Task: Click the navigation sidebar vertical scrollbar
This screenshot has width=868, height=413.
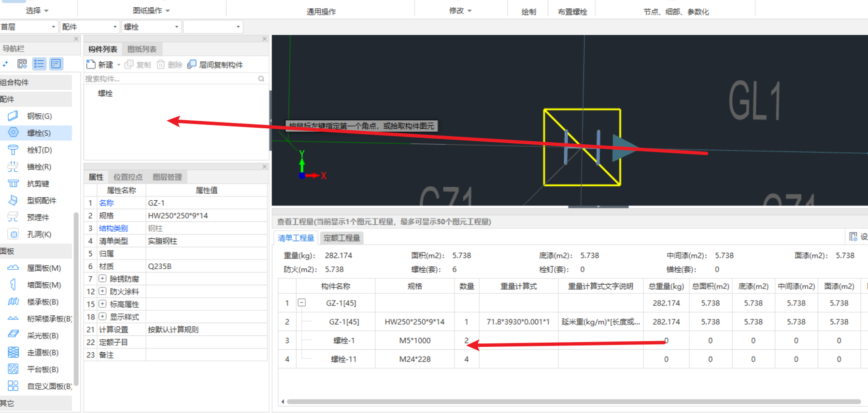Action: (76, 299)
